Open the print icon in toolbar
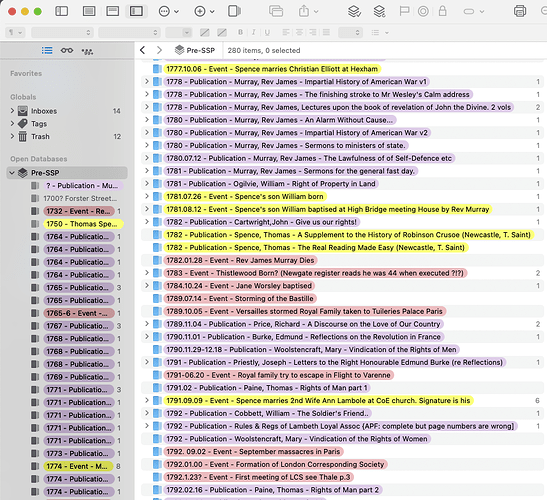This screenshot has width=547, height=500. pyautogui.click(x=520, y=11)
